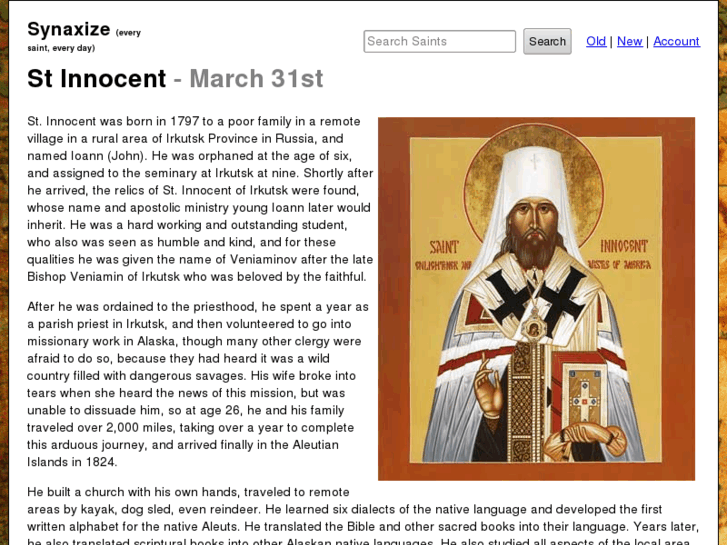Open the Old link
This screenshot has width=727, height=545.
(596, 41)
